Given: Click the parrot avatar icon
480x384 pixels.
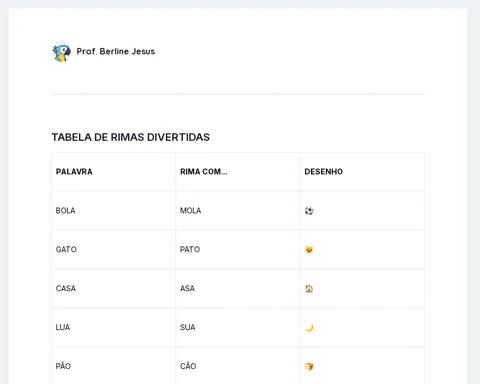Looking at the screenshot, I should [x=62, y=52].
